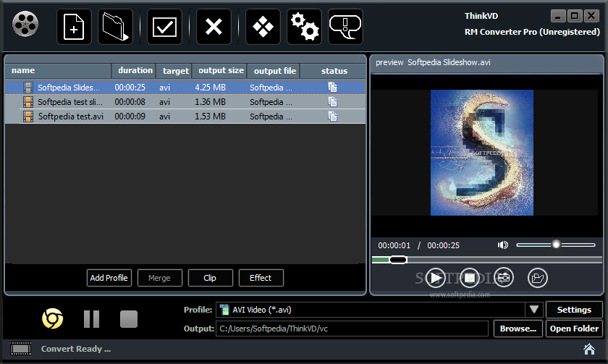Select the 'Softpedia test sli...' file name

tap(70, 102)
